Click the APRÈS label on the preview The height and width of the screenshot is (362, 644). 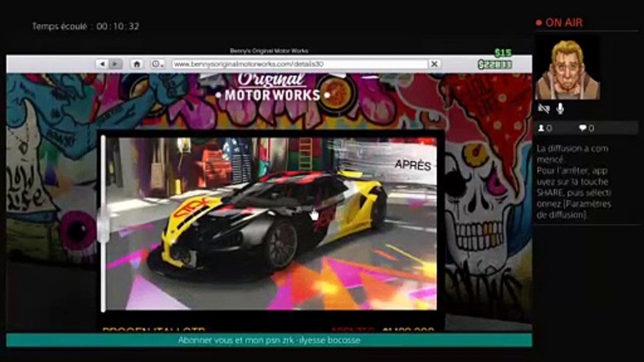(413, 165)
